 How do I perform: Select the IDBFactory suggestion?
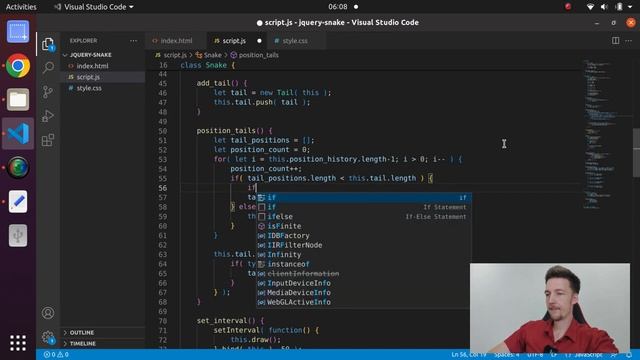tap(363, 236)
